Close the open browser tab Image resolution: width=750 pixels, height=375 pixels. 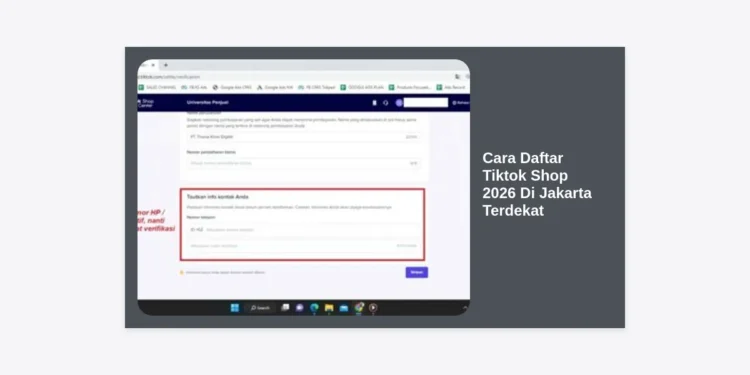point(153,65)
